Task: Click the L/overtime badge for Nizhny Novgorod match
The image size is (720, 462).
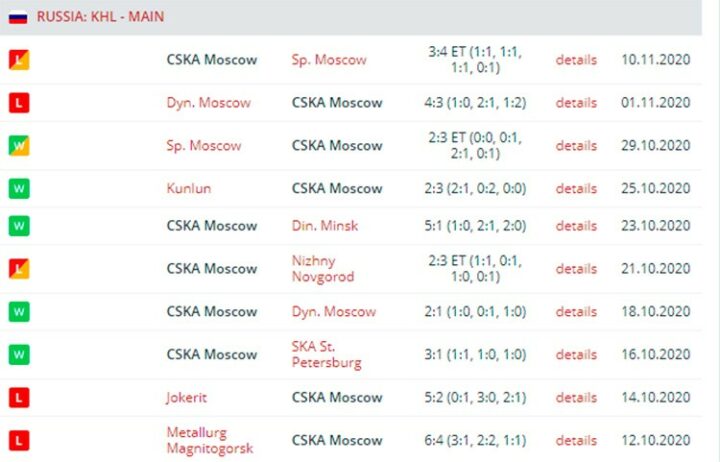Action: pos(19,269)
